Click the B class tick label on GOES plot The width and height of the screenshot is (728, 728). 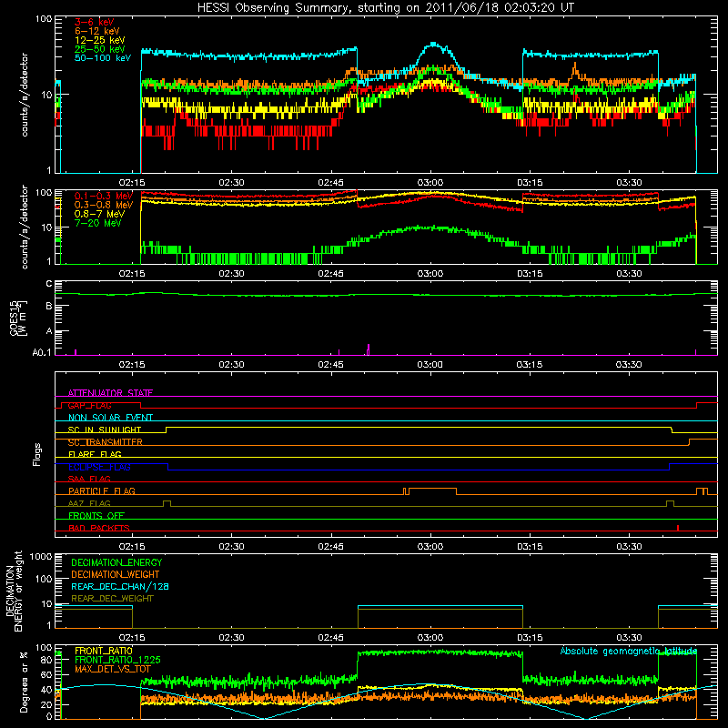click(49, 306)
